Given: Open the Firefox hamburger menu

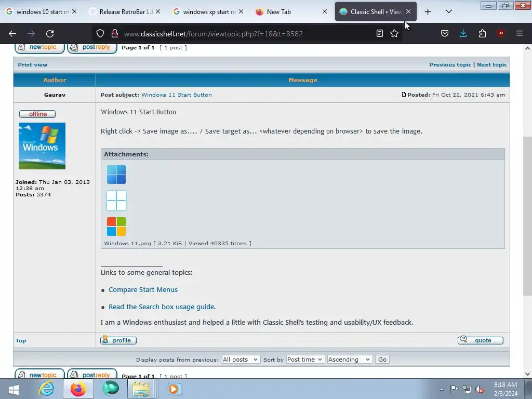Looking at the screenshot, I should tap(520, 33).
